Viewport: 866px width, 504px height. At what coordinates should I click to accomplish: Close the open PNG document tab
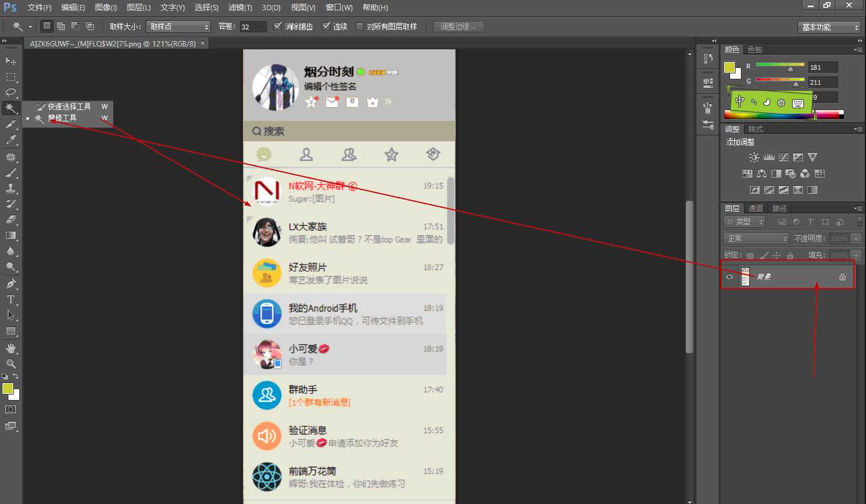point(203,43)
